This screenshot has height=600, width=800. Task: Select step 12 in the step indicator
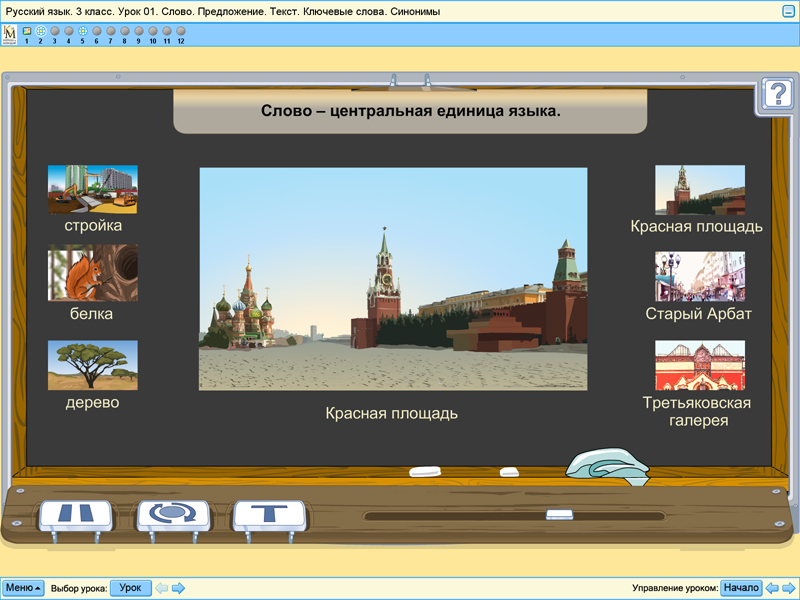(180, 30)
